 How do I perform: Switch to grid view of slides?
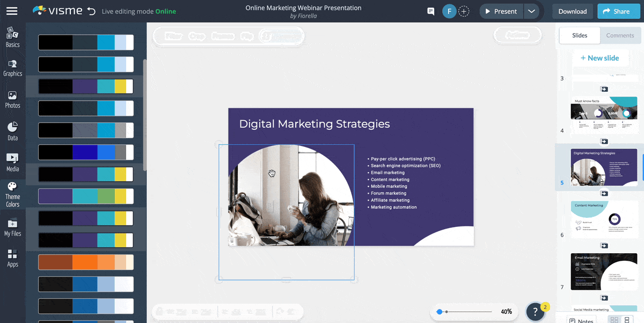coord(614,320)
